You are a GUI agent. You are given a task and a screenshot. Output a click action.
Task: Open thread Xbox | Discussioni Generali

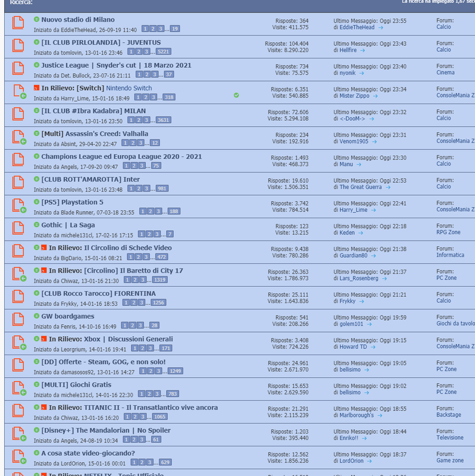point(128,339)
